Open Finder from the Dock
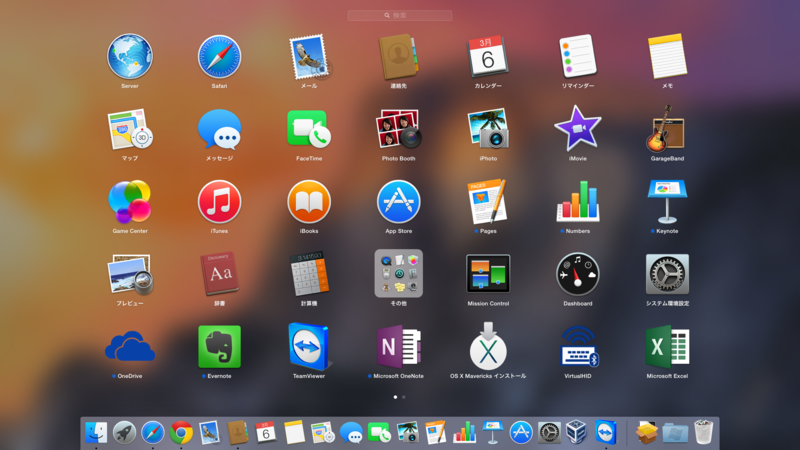 [96, 433]
